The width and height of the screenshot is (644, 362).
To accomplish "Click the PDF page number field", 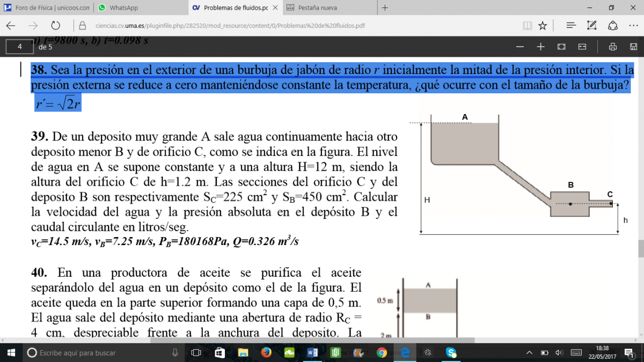I will 20,47.
